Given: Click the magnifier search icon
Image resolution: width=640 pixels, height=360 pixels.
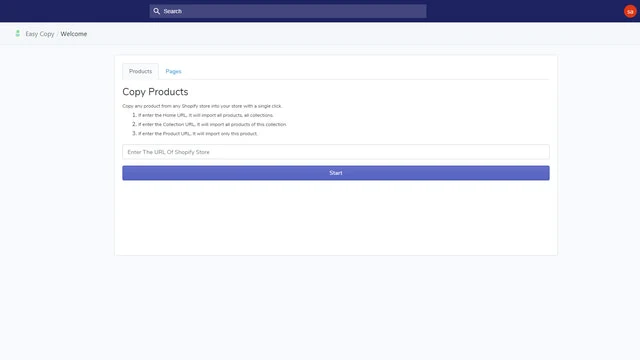Looking at the screenshot, I should coord(156,11).
